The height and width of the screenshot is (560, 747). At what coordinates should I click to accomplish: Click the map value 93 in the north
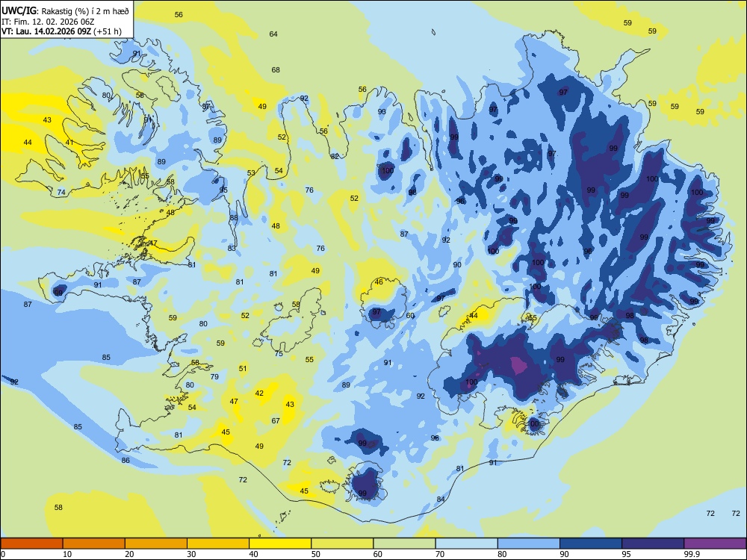382,112
